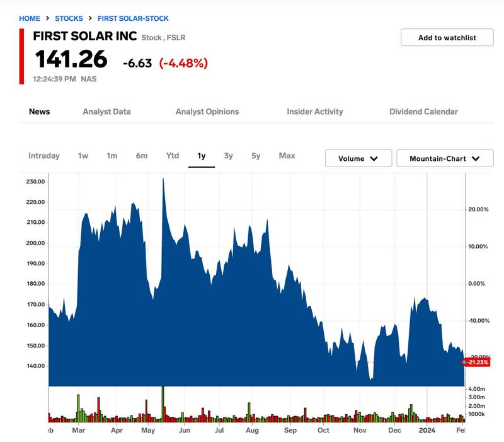Image resolution: width=504 pixels, height=442 pixels.
Task: Click the -10.00% right axis label
Action: pos(479,321)
